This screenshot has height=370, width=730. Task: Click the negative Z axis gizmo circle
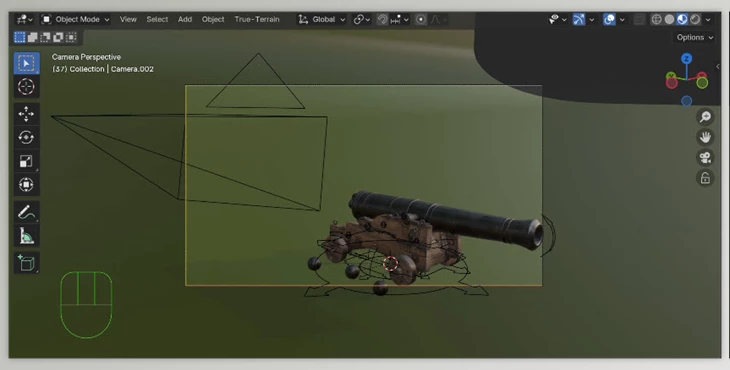[x=686, y=101]
